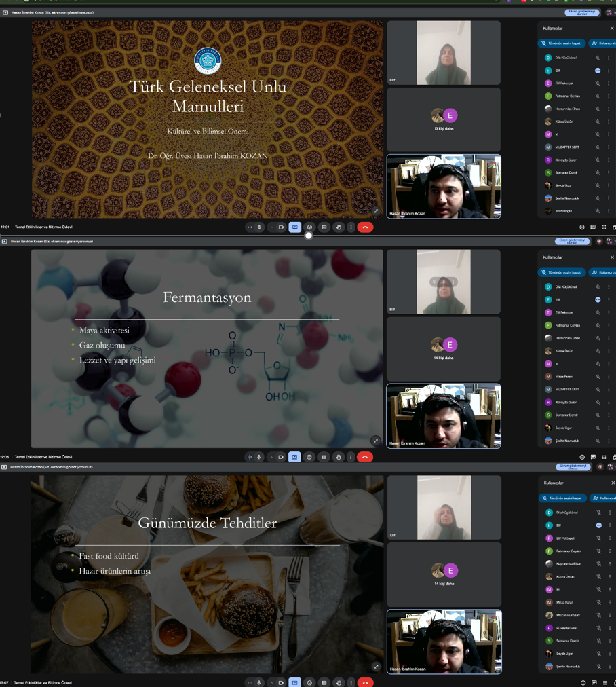Open Yeliz Eroğlu's three-dot options menu

tap(609, 211)
